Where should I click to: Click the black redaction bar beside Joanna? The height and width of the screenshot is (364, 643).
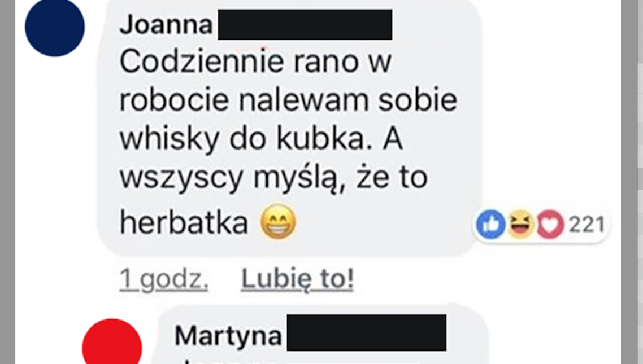point(305,25)
